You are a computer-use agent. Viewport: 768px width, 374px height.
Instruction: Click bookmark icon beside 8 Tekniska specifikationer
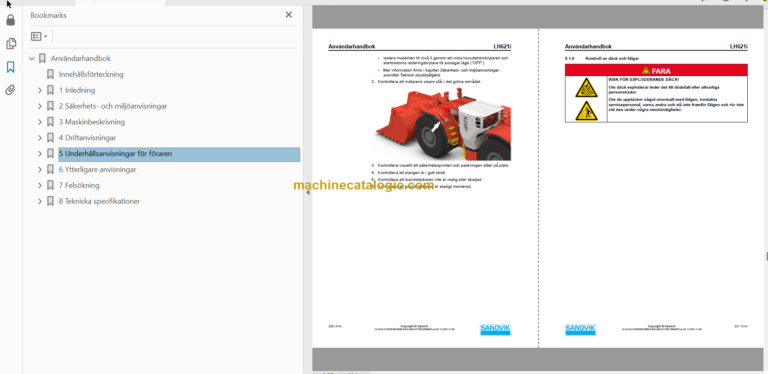tap(50, 201)
